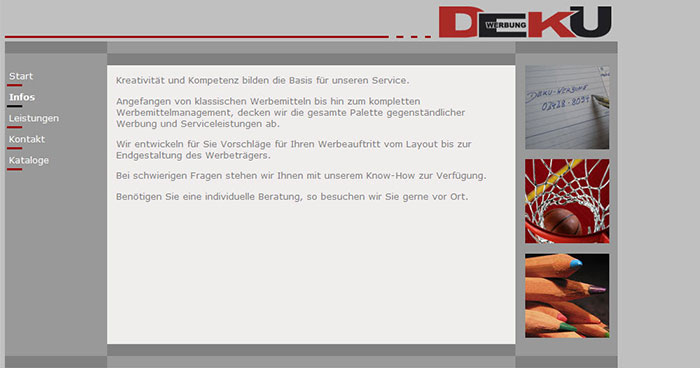The image size is (700, 368).
Task: Open the Kontakt menu link
Action: [27, 139]
